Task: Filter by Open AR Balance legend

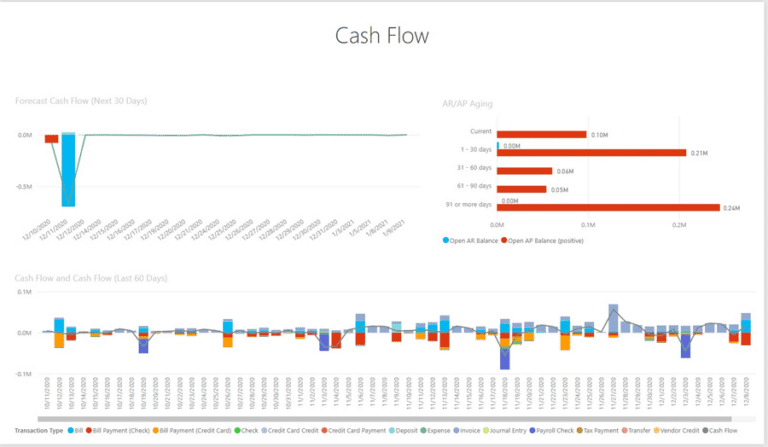Action: click(x=470, y=241)
